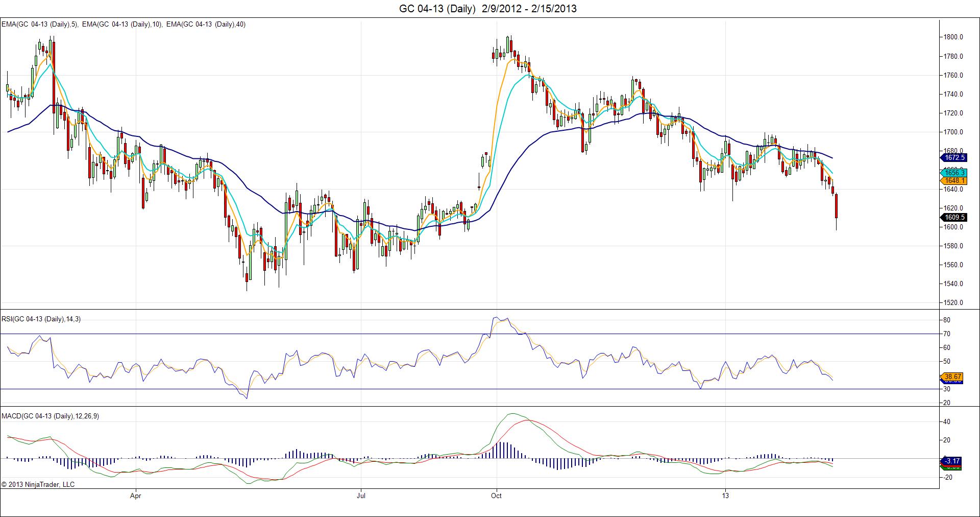Click the navy 1672.5 EMA price marker
Image resolution: width=980 pixels, height=517 pixels.
953,158
